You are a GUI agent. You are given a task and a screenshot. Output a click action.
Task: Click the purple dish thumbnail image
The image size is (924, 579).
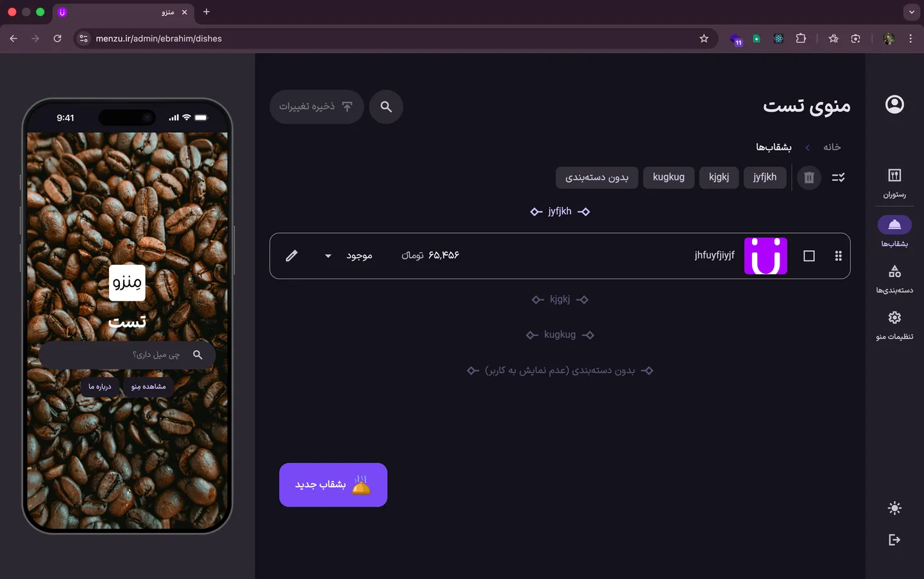coord(766,256)
